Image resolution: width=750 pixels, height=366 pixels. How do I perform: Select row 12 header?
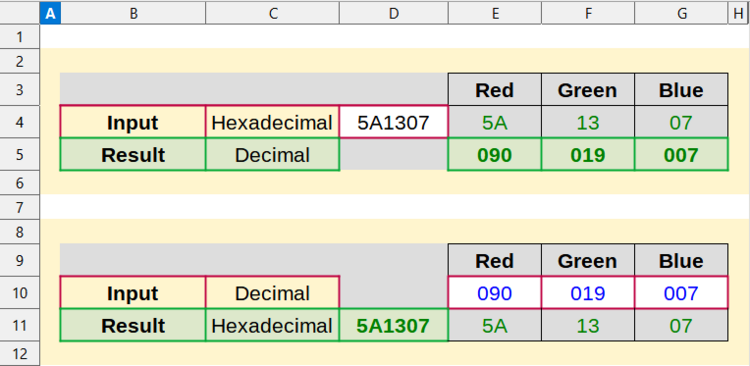click(20, 354)
